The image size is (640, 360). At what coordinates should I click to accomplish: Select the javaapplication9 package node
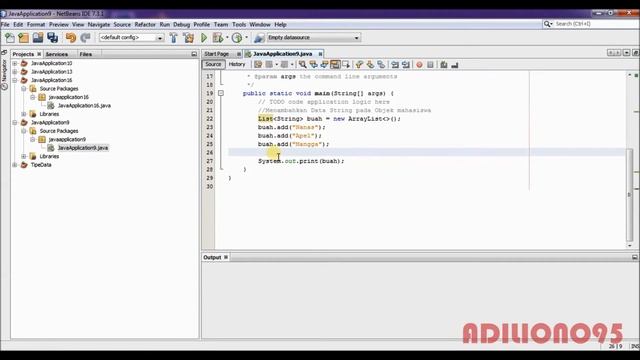(x=67, y=139)
